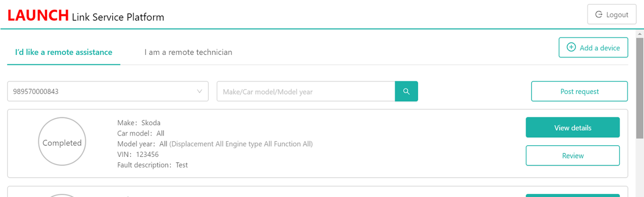
Task: Expand the device selector chevron arrow
Action: [200, 92]
